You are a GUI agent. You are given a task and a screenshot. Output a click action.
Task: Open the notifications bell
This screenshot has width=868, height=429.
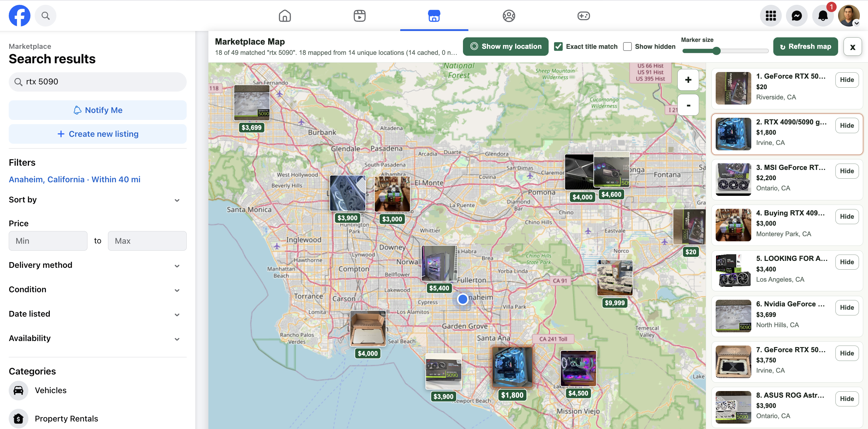[823, 15]
